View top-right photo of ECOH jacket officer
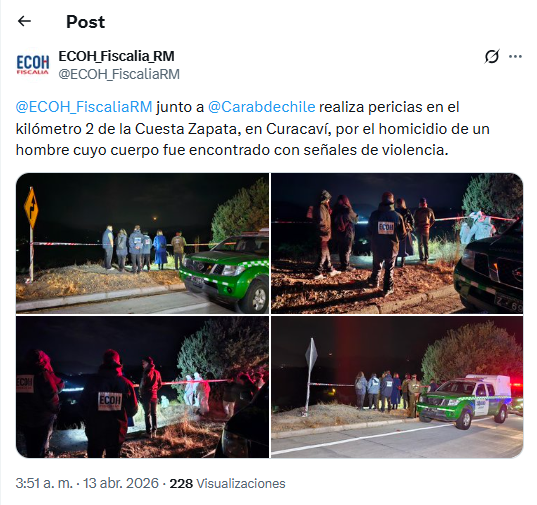Screen dimensions: 537x505 [x=397, y=243]
